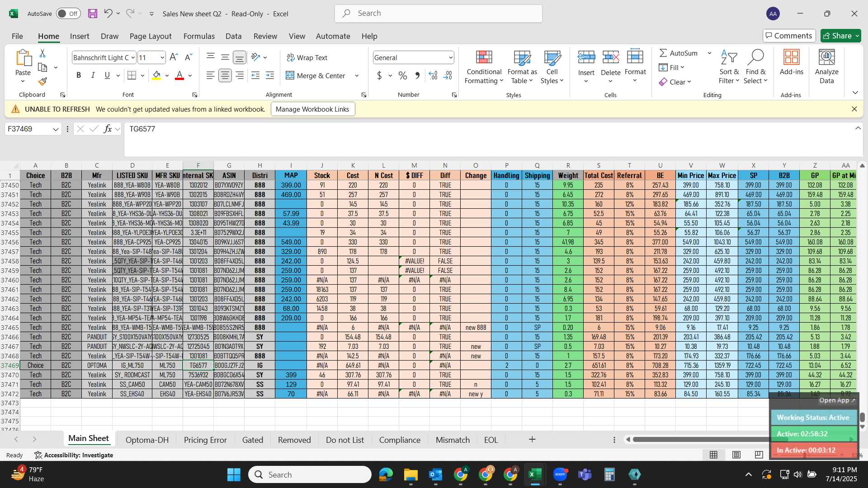This screenshot has width=868, height=488.
Task: Open File Explorer from taskbar
Action: (x=410, y=474)
